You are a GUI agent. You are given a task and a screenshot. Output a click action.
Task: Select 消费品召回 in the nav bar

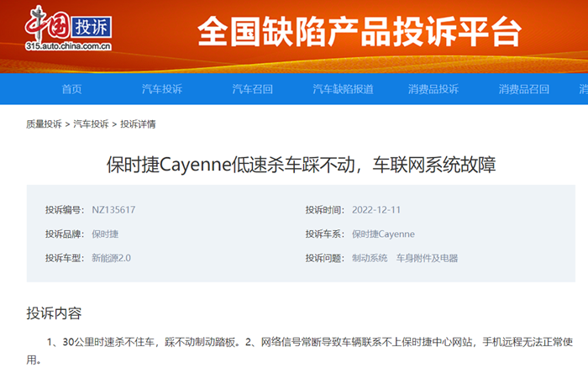[x=524, y=89]
